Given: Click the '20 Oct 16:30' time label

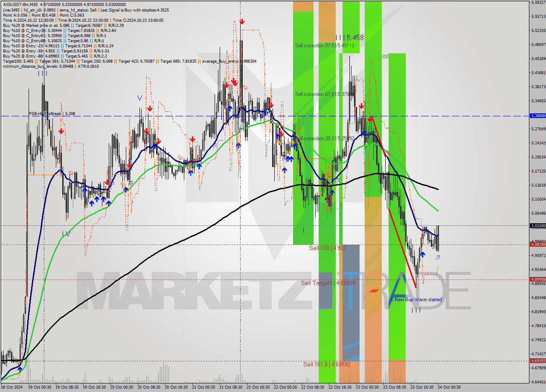Looking at the screenshot, I should (176, 387).
